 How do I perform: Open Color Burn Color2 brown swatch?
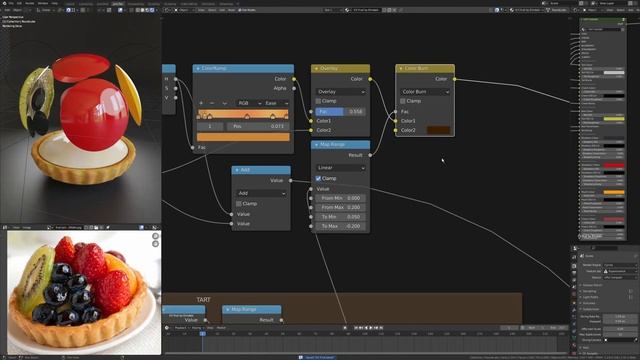(438, 130)
